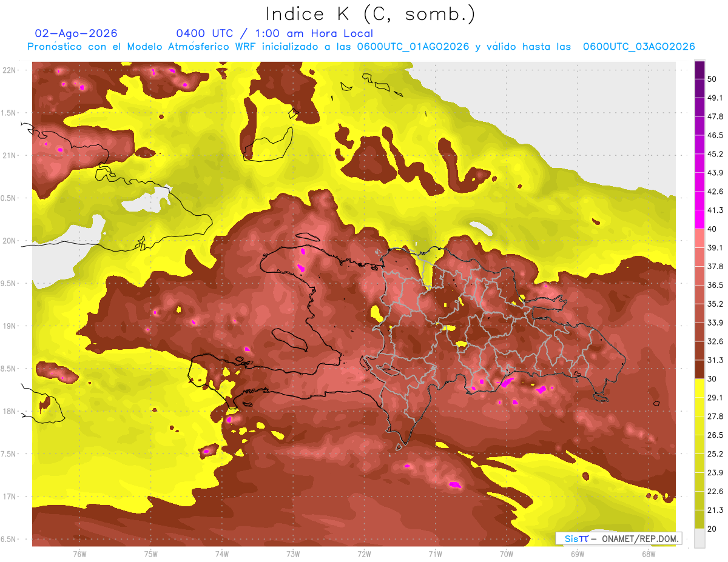The height and width of the screenshot is (562, 728).
Task: Click colour scale label "46.5"
Action: [715, 136]
